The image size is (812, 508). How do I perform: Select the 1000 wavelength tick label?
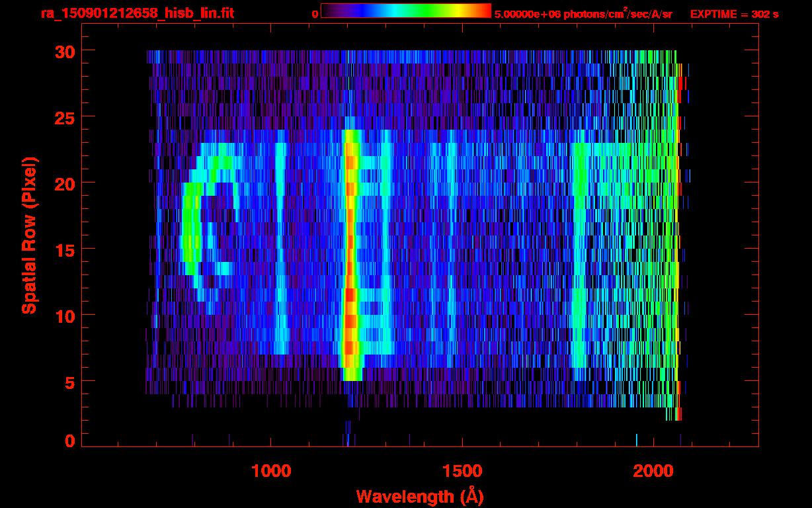[x=271, y=471]
